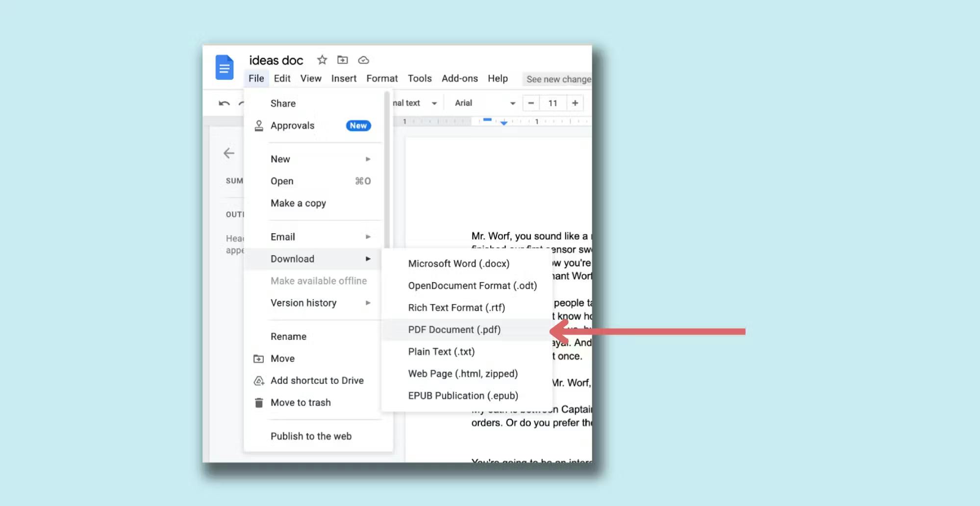Click the Move document folder icon
The image size is (980, 506).
(x=342, y=60)
